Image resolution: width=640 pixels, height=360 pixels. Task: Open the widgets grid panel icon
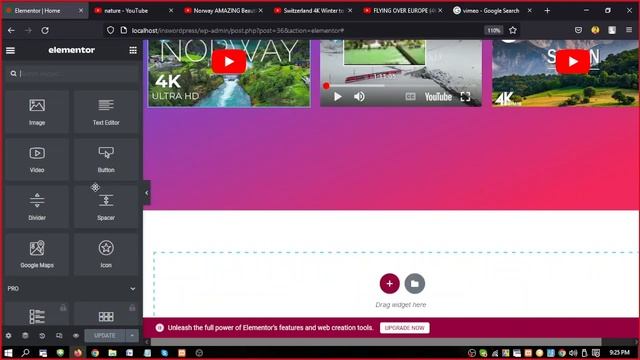133,50
